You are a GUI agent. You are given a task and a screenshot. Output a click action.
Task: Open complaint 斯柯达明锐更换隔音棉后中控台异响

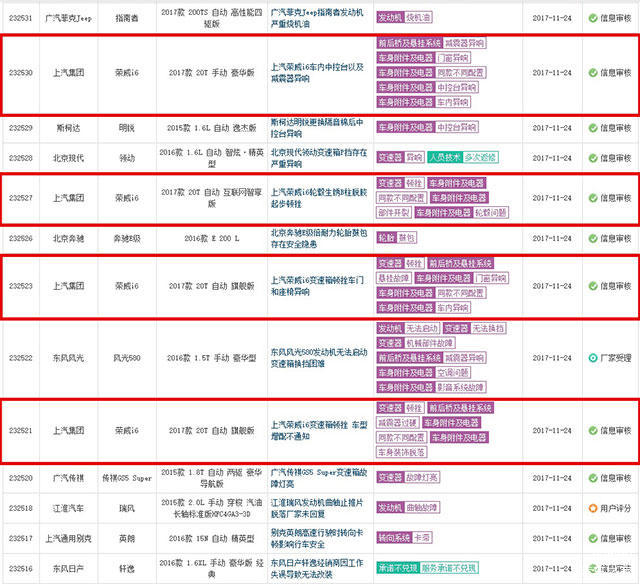coord(317,128)
